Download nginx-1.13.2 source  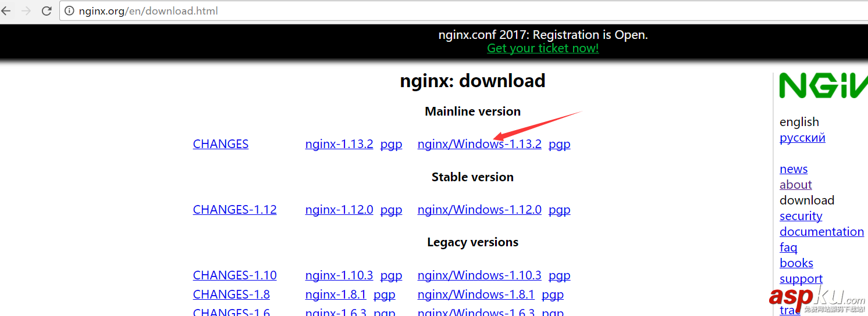point(339,144)
